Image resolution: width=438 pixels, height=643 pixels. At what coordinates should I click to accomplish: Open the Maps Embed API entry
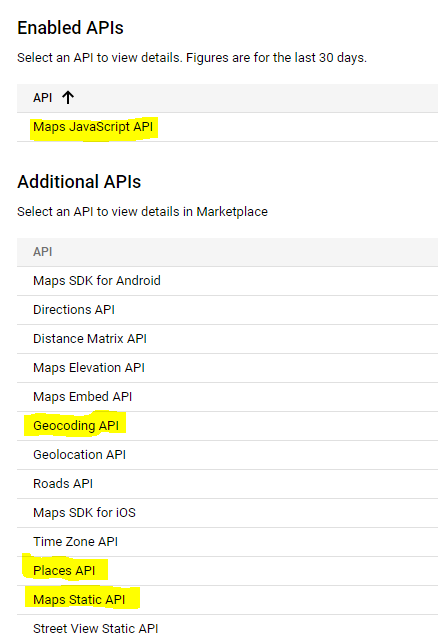[82, 397]
